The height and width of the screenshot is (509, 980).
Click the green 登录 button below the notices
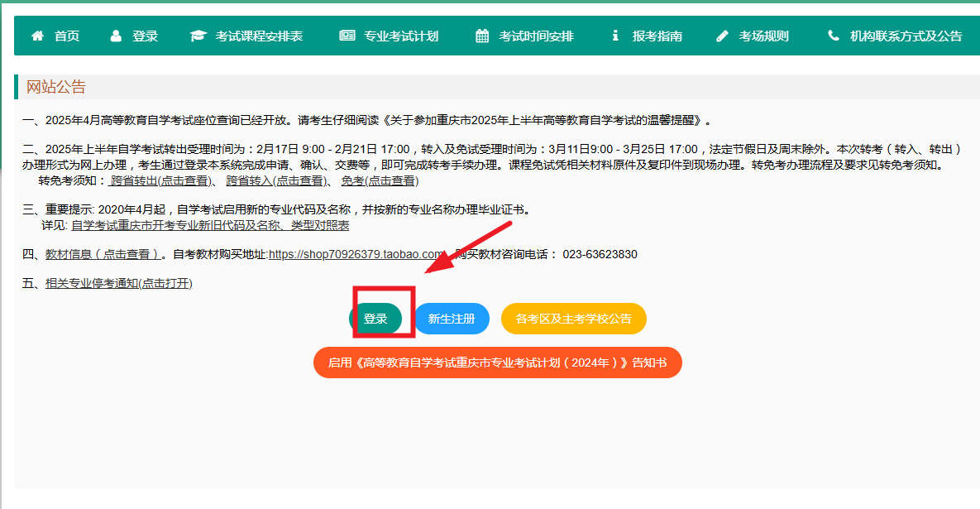tap(375, 319)
